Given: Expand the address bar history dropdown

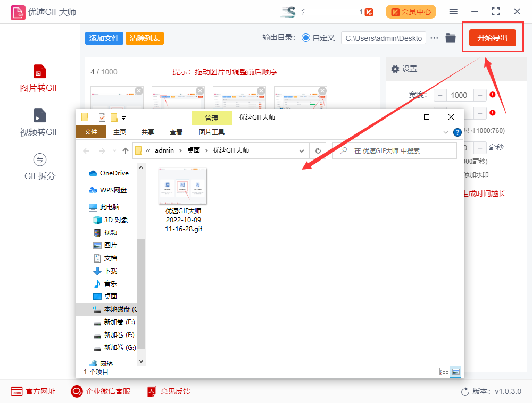Looking at the screenshot, I should (302, 151).
